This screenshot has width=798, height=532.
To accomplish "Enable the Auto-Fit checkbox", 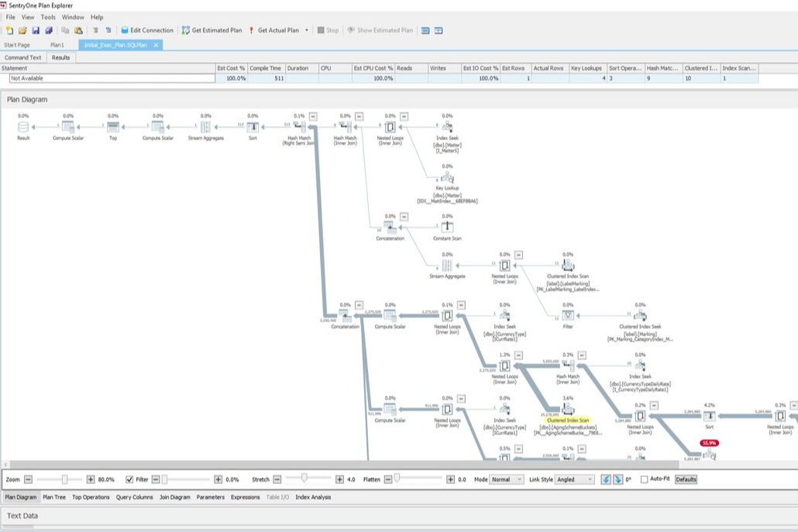I will [x=644, y=479].
